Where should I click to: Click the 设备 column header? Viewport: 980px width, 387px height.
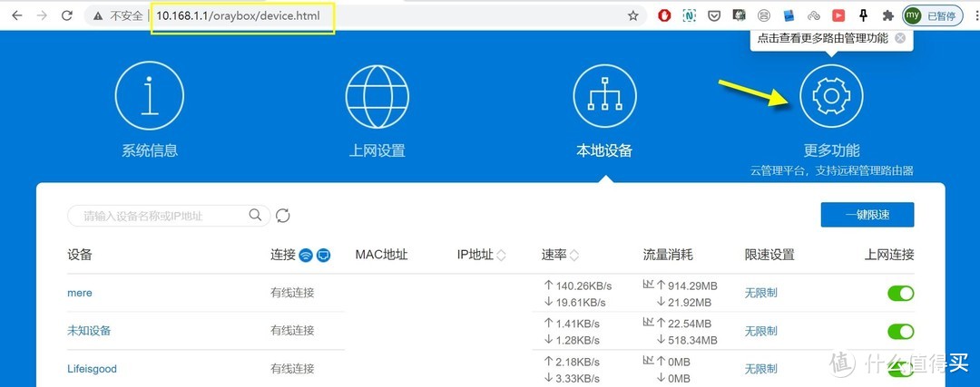80,255
